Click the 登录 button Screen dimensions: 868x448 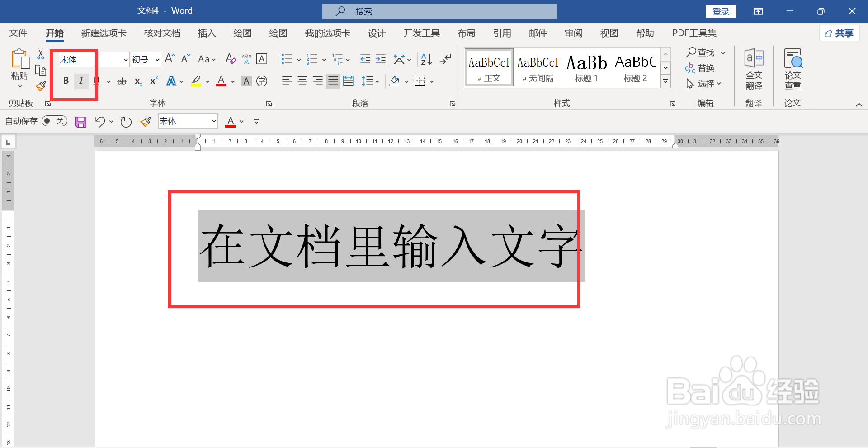pos(721,11)
